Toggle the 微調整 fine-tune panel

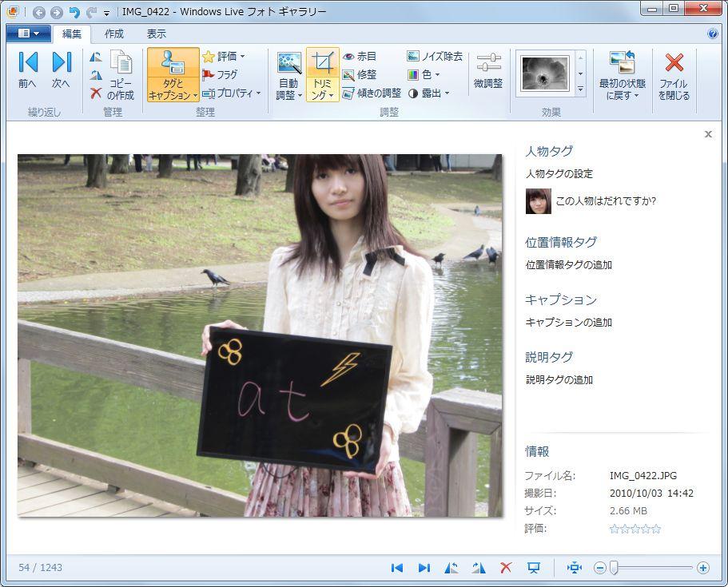click(488, 70)
